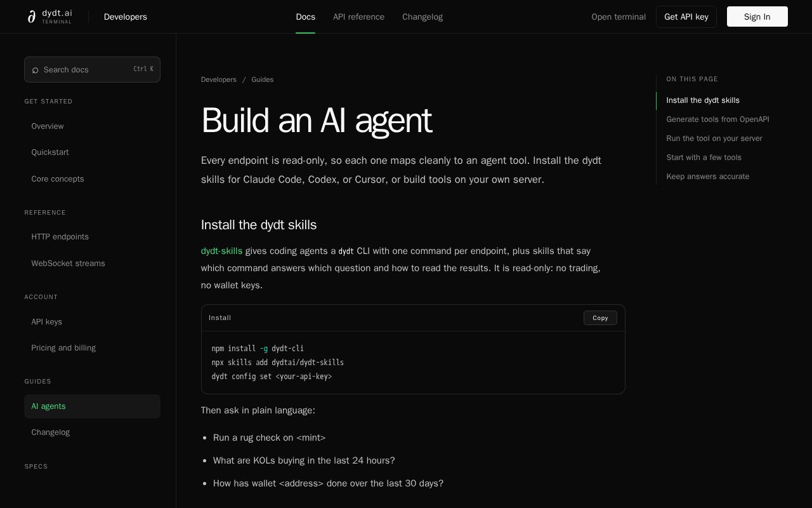Open Core concepts in the sidebar

pyautogui.click(x=92, y=179)
